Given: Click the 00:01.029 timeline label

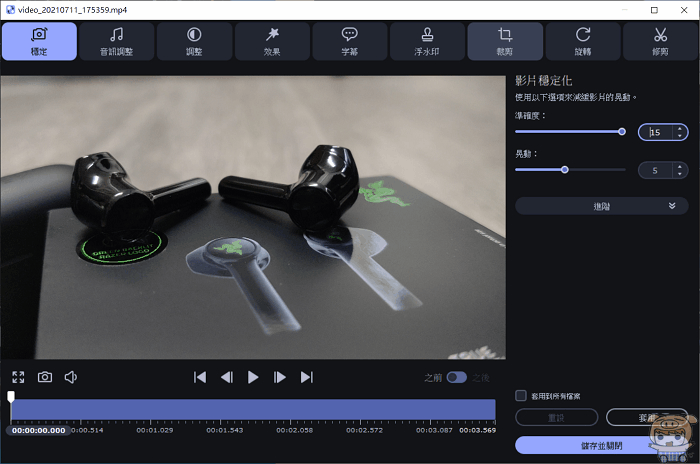Looking at the screenshot, I should (155, 430).
